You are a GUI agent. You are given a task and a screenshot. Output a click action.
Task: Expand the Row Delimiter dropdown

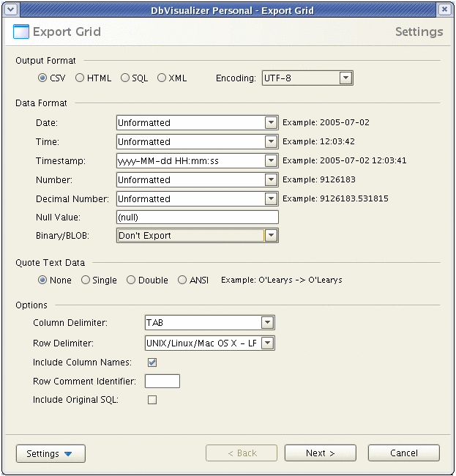click(x=267, y=343)
